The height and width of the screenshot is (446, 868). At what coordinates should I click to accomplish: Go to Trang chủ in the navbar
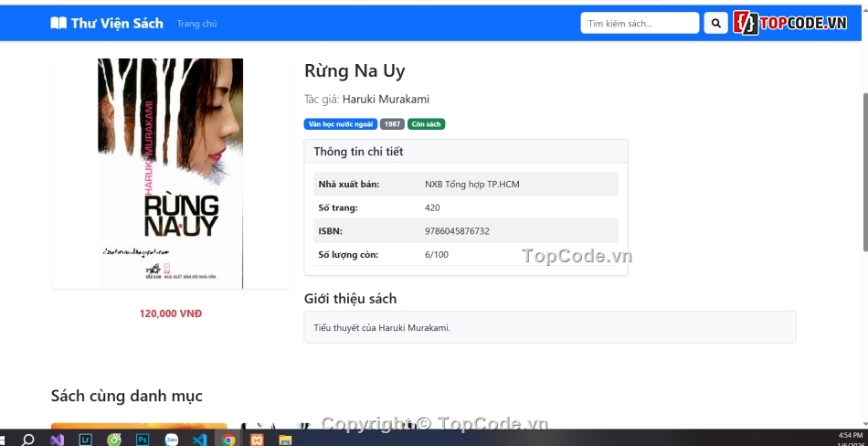point(196,24)
